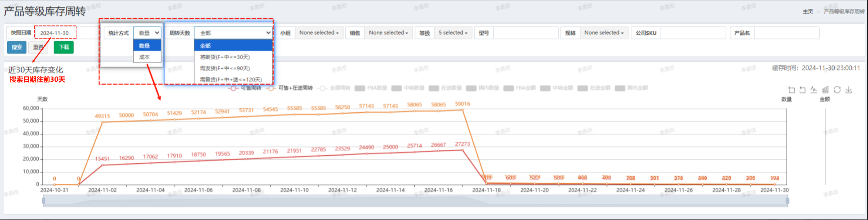
Task: Switch the chart to bar view
Action: pyautogui.click(x=825, y=90)
